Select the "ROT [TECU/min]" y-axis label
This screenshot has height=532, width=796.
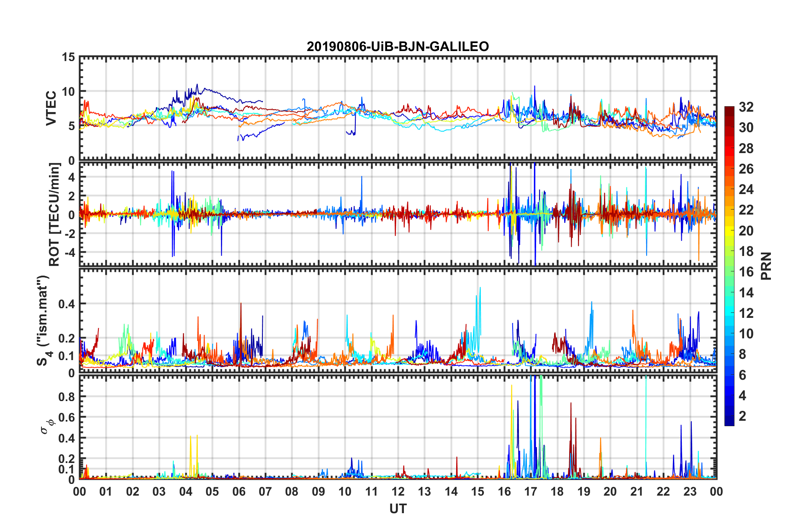click(54, 215)
